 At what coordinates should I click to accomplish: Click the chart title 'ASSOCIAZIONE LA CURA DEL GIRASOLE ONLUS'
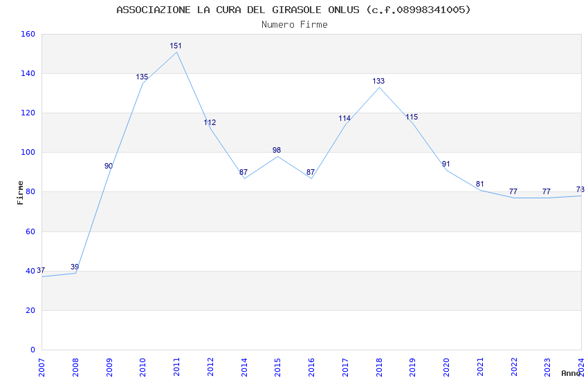click(238, 10)
